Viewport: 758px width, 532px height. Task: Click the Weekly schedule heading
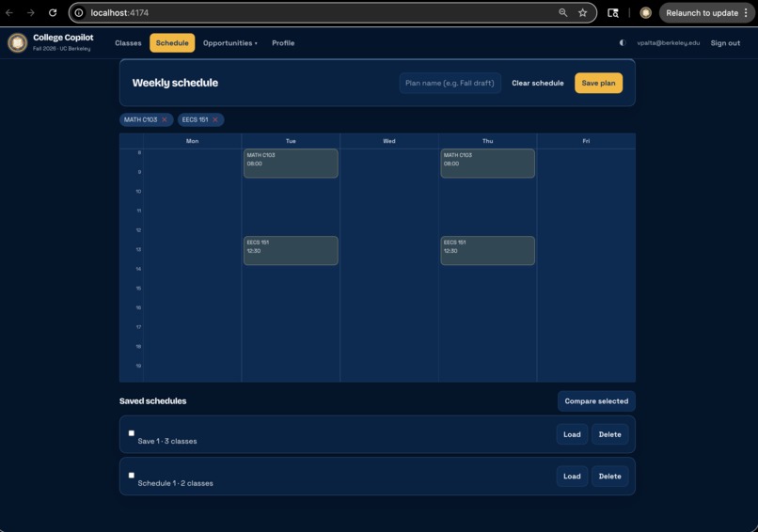point(175,83)
